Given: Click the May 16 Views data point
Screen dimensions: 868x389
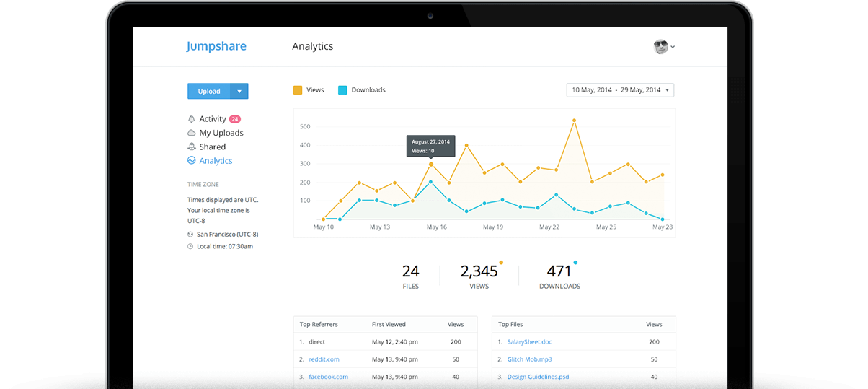Looking at the screenshot, I should tap(431, 165).
